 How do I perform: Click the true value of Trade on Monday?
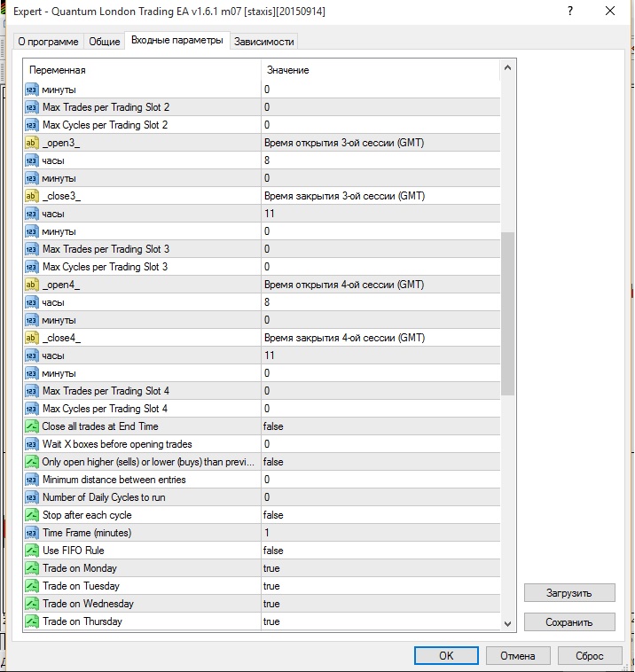click(271, 568)
